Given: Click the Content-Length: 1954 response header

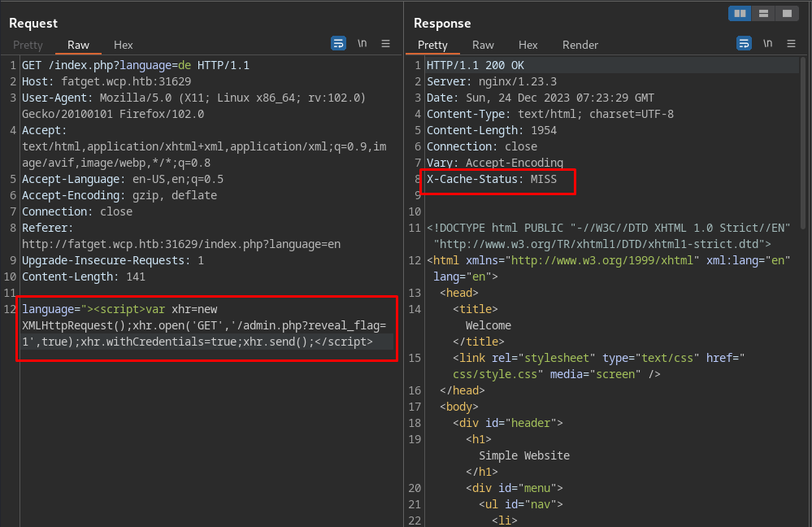Looking at the screenshot, I should pos(492,130).
